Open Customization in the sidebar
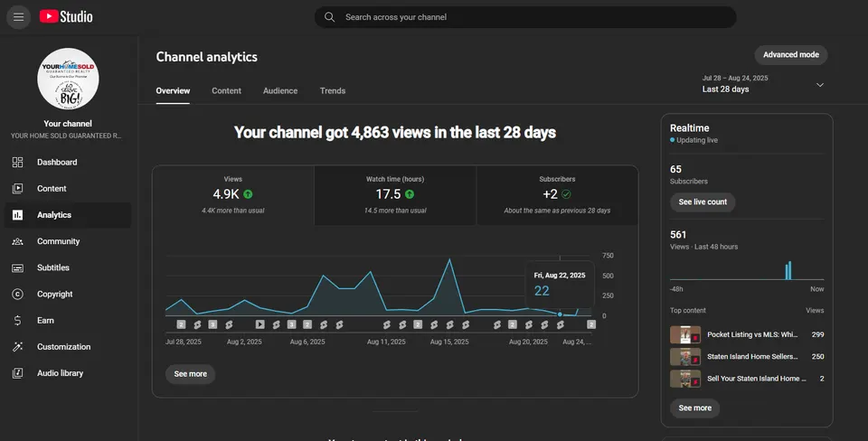This screenshot has width=868, height=441. point(68,347)
